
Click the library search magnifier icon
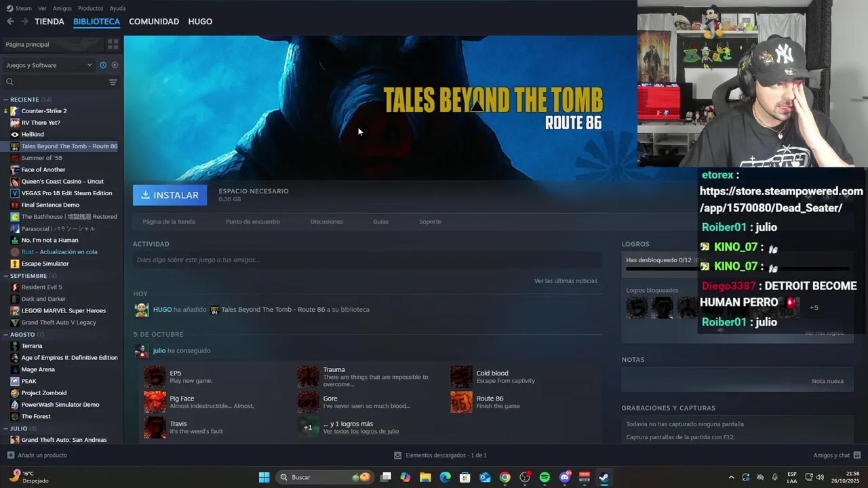point(9,82)
